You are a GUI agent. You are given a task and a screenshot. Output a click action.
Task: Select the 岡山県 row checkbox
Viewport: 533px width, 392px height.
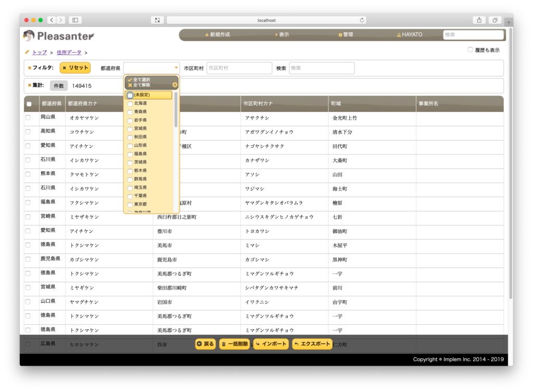click(x=28, y=118)
